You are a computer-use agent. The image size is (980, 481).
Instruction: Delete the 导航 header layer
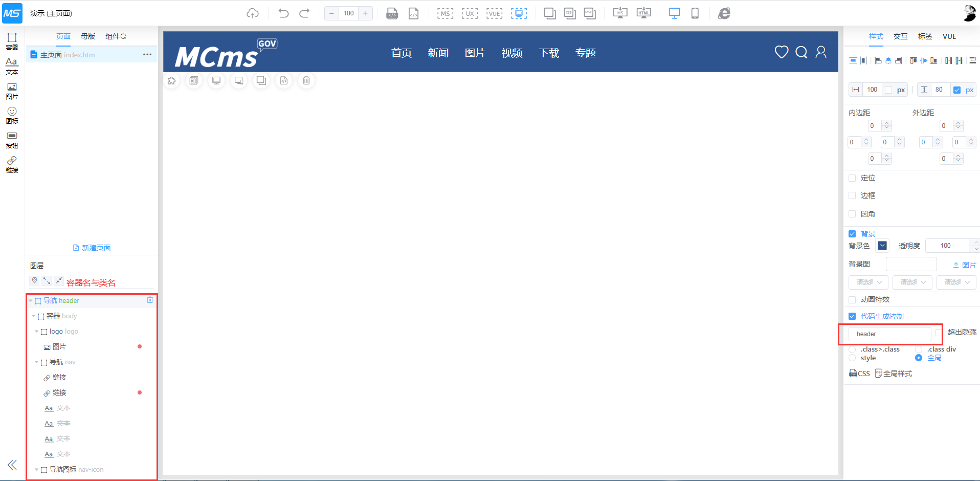coord(150,300)
